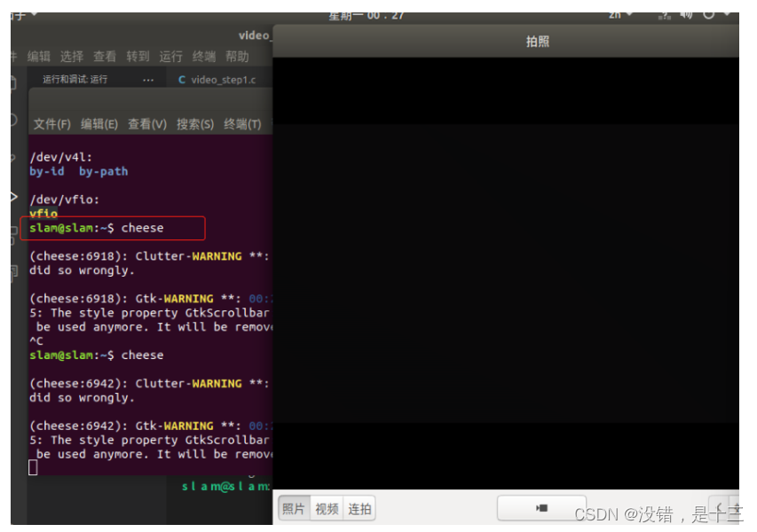
Task: Click '(cheese:6918): Gtk-WARNING' line
Action: coord(151,299)
